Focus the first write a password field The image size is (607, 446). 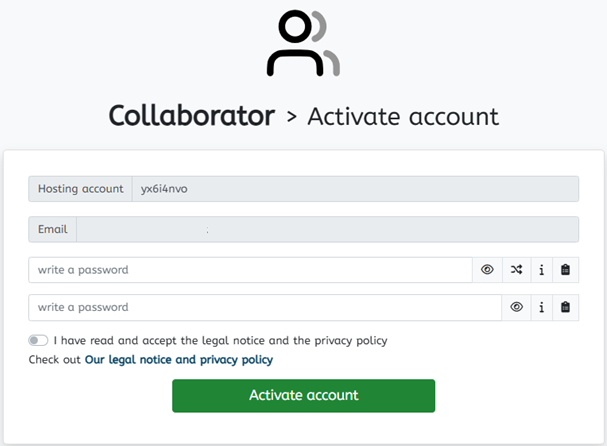pos(250,270)
